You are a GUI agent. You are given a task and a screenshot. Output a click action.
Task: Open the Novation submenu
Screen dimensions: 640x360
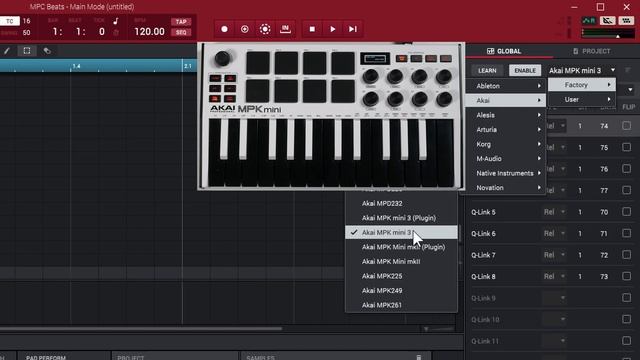[x=506, y=188]
